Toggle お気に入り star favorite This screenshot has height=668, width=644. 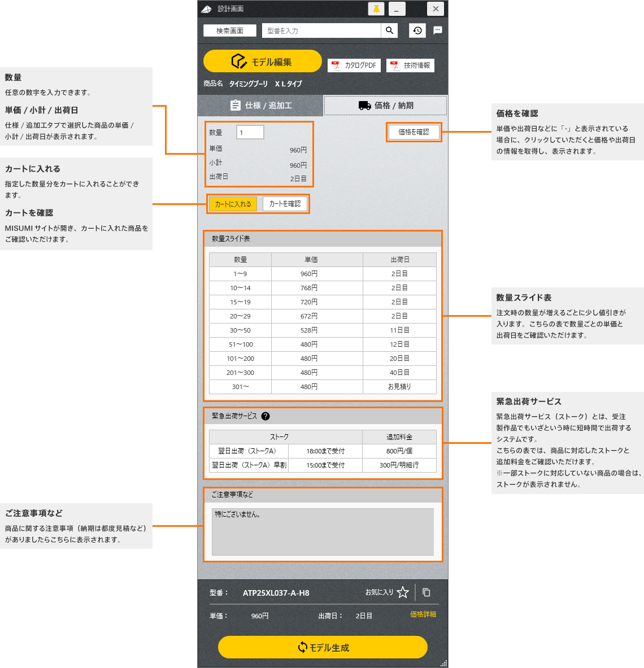click(402, 592)
